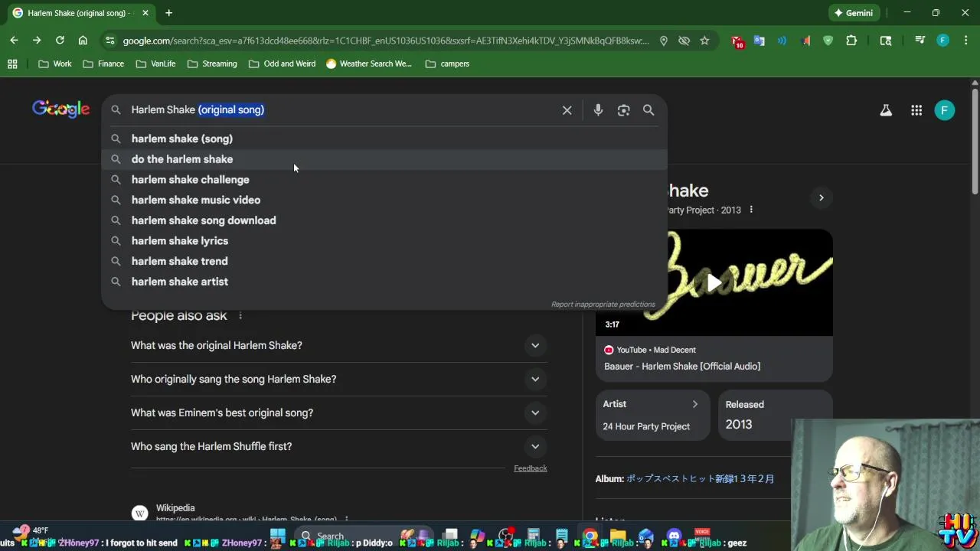Open the VanLife bookmarks folder

pos(155,64)
